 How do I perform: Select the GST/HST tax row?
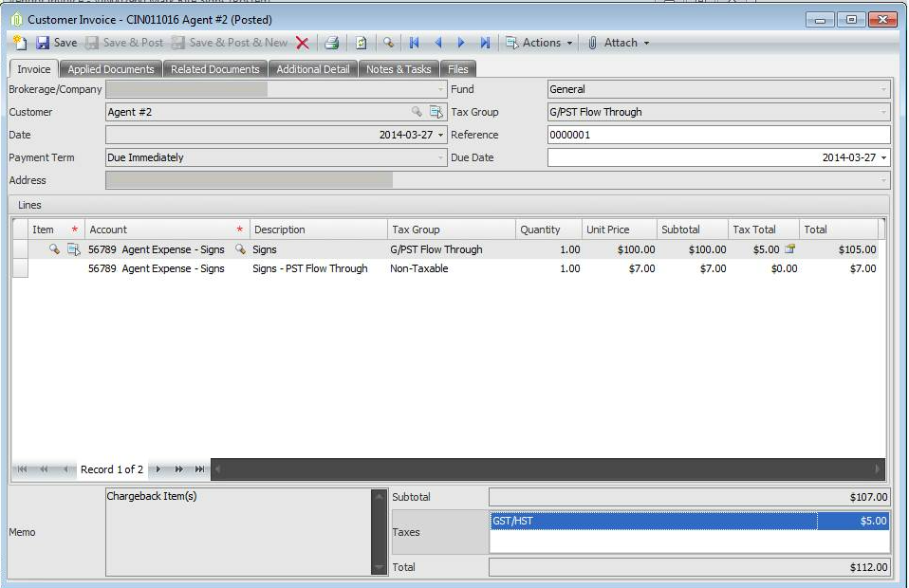coord(690,521)
